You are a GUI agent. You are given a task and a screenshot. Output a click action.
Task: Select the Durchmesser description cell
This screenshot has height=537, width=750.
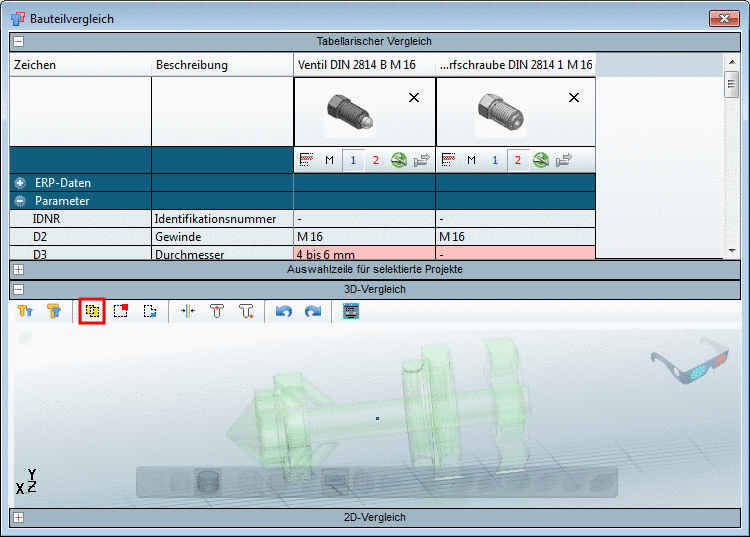point(222,253)
